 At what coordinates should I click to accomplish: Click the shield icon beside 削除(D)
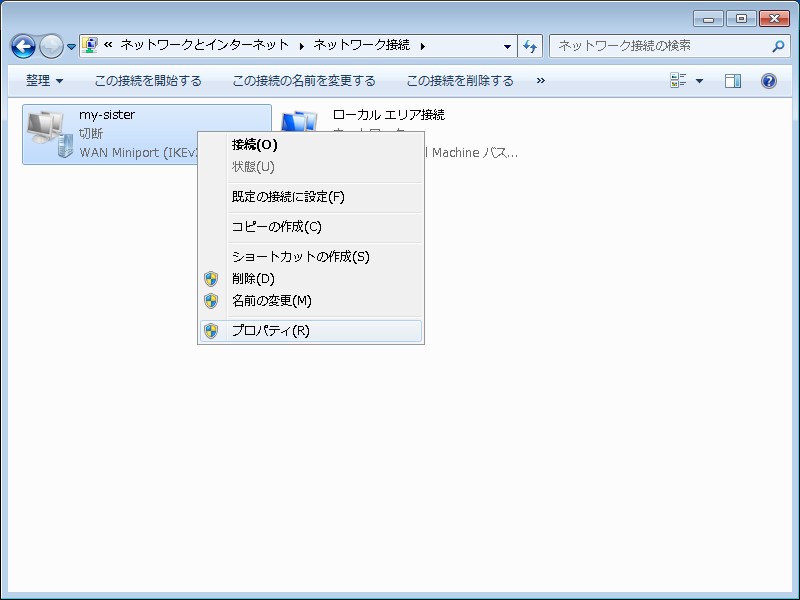pos(211,278)
